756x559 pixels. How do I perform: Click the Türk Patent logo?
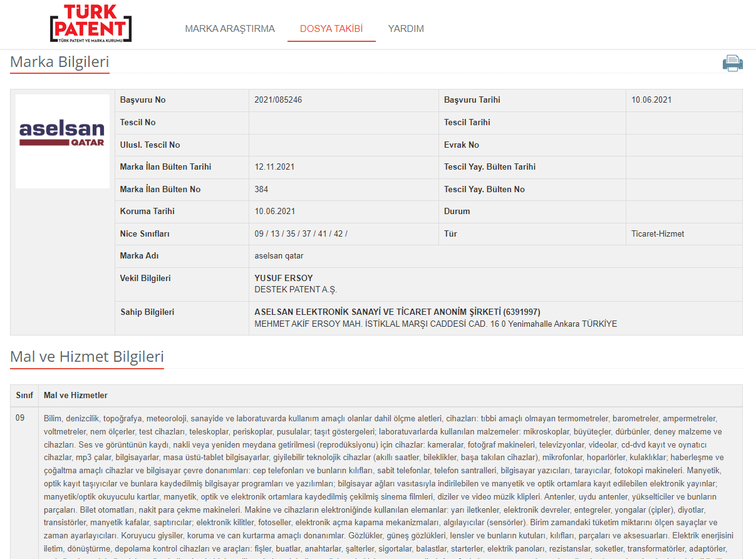click(x=91, y=23)
